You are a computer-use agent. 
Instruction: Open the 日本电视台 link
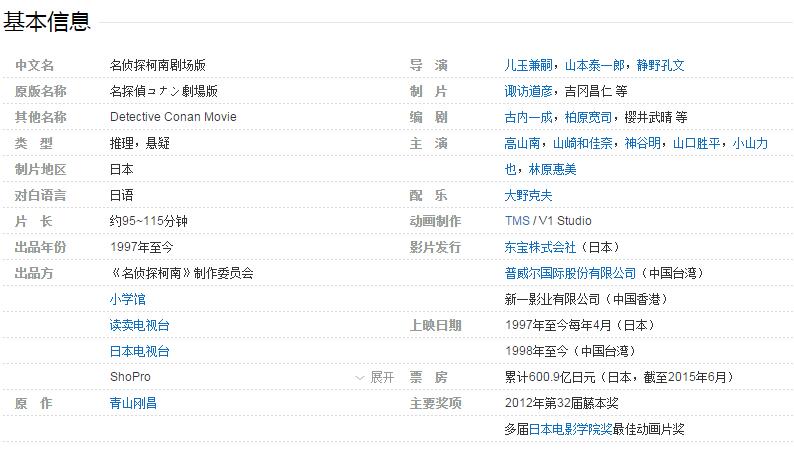(140, 352)
